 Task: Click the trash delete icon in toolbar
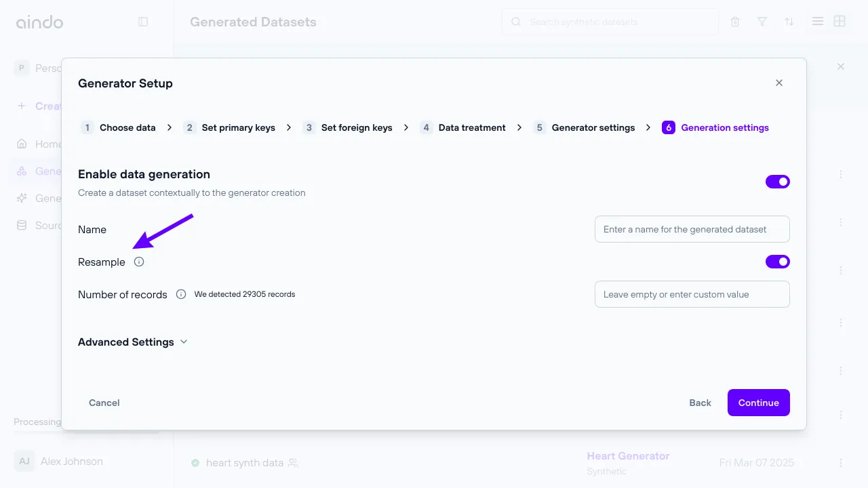pos(735,22)
